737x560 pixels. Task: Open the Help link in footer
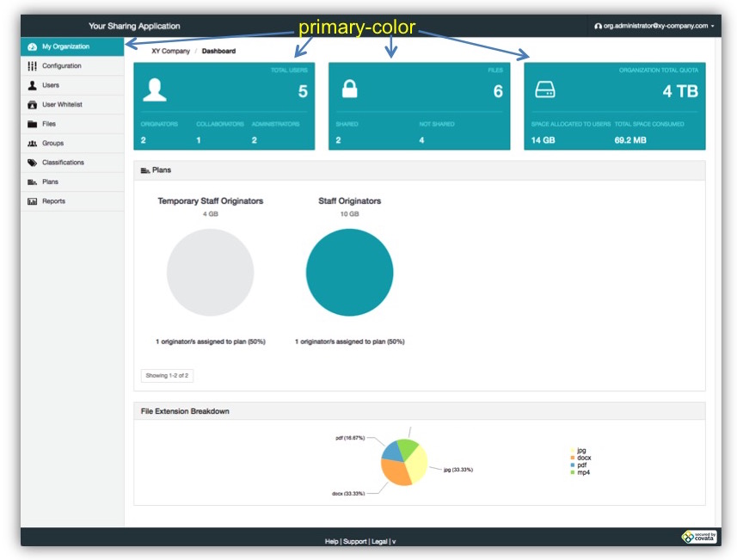331,541
